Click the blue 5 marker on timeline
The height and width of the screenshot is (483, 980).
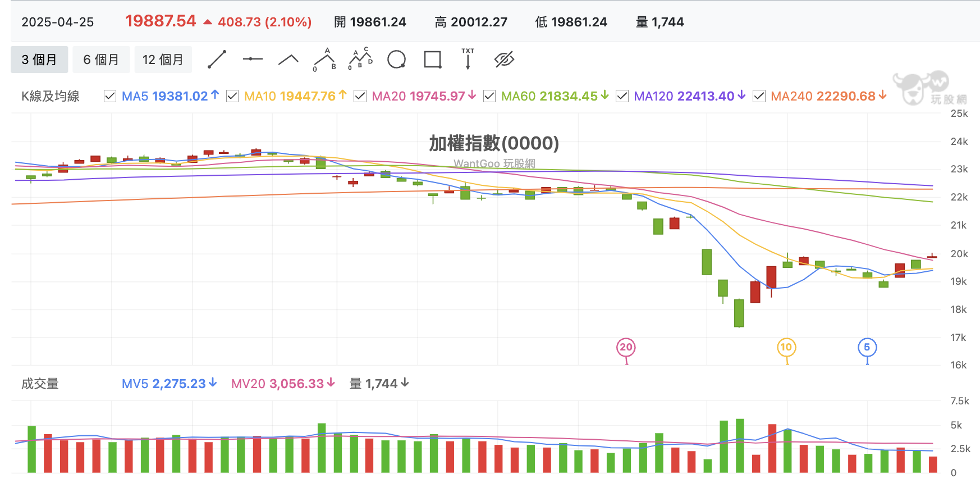pyautogui.click(x=867, y=347)
